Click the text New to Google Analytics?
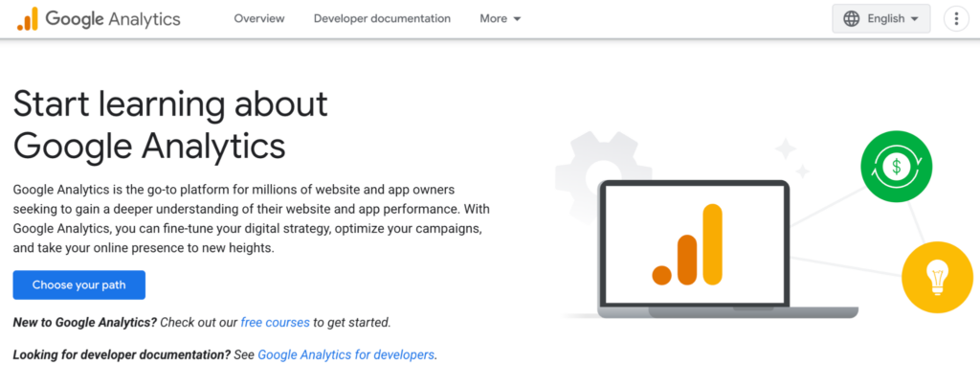Image resolution: width=980 pixels, height=387 pixels. point(85,323)
